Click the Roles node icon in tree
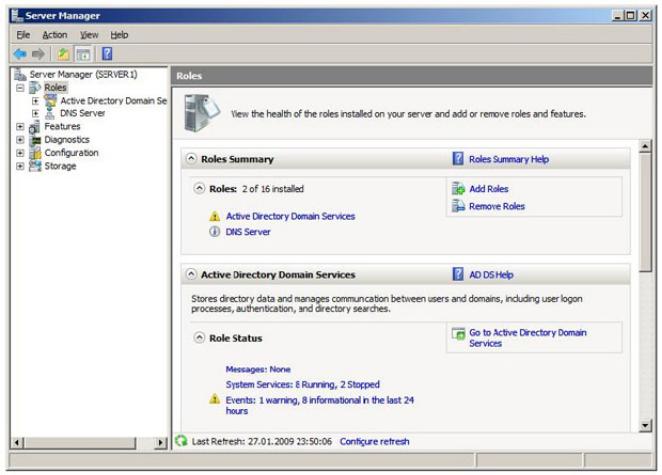This screenshot has width=662, height=475. 35,88
